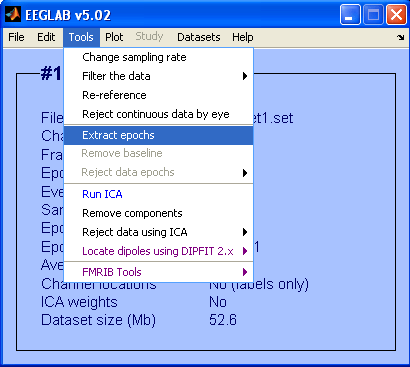This screenshot has width=410, height=367.
Task: Click the 52.6 dataset size value
Action: (x=223, y=320)
